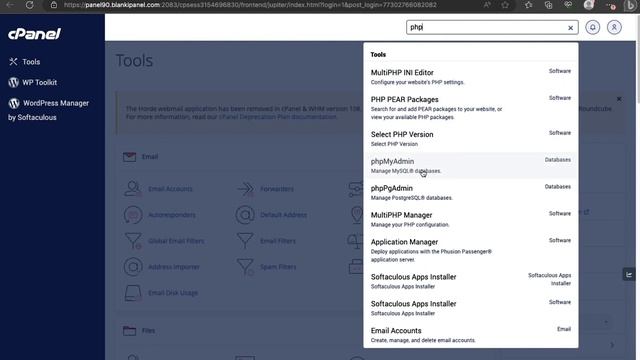Click the Email Disk Usage icon
Screen dimensions: 640x360
click(133, 293)
